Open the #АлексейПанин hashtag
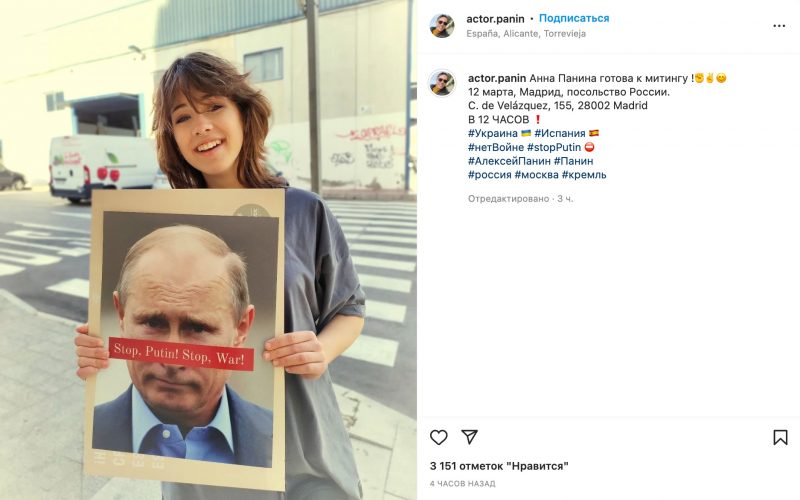 pos(509,161)
